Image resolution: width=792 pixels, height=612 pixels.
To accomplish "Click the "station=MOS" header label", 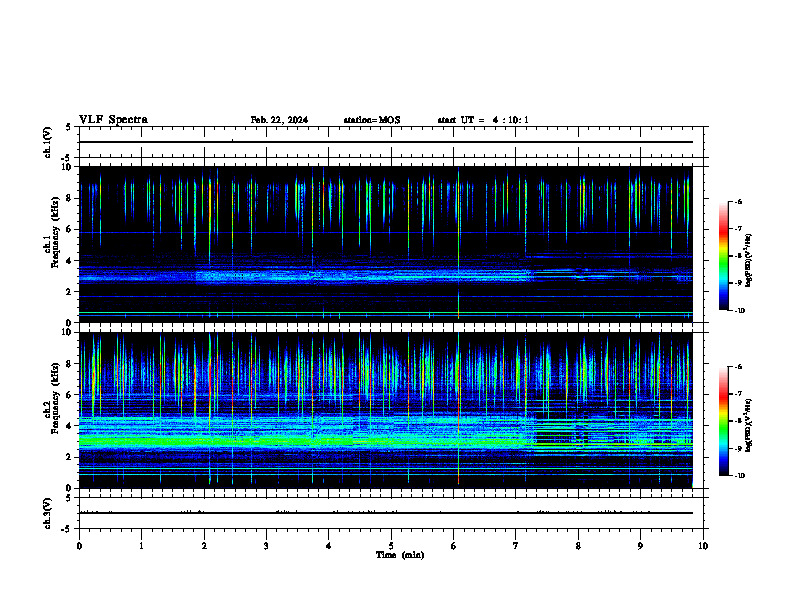I will click(x=372, y=120).
